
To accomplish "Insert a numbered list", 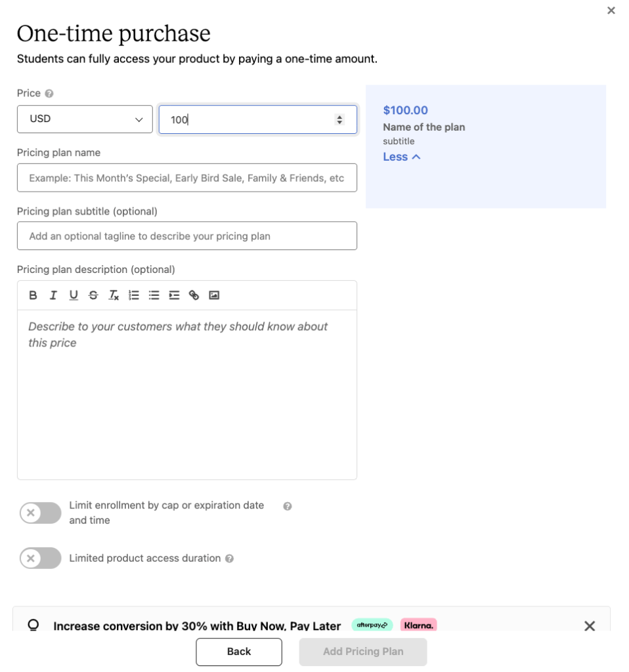I will [x=133, y=295].
